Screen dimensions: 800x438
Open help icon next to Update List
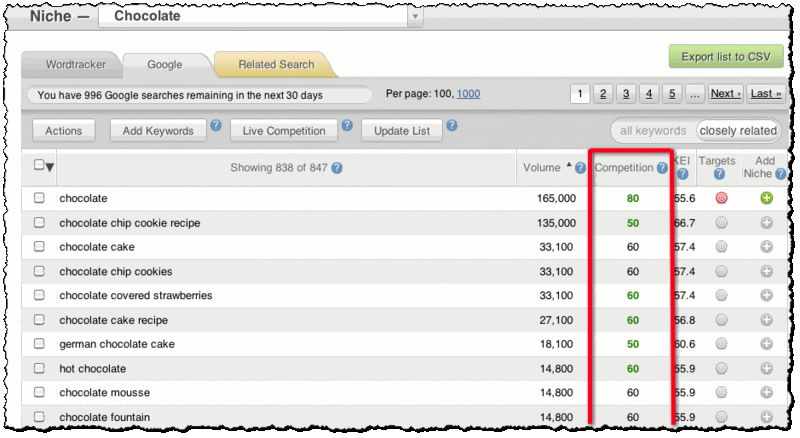tap(452, 126)
